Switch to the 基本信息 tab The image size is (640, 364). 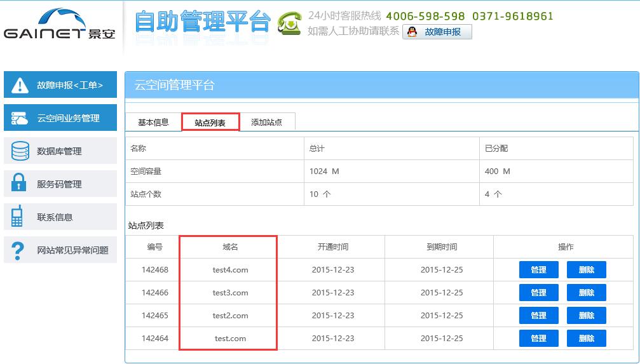[x=153, y=123]
